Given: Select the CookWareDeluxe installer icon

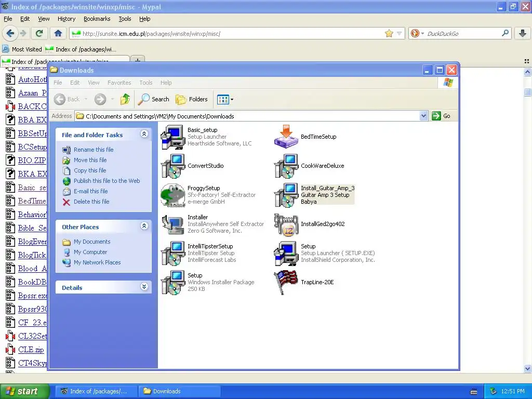Looking at the screenshot, I should click(286, 166).
